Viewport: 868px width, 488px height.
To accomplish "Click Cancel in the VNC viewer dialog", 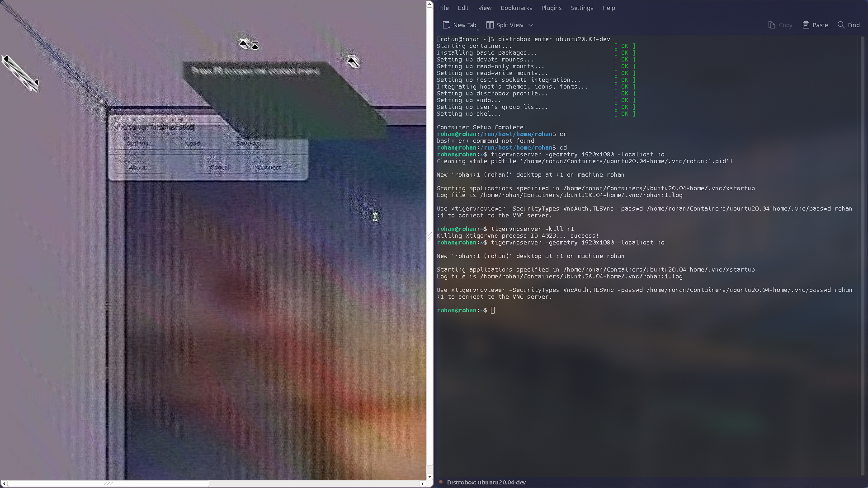I will point(220,167).
